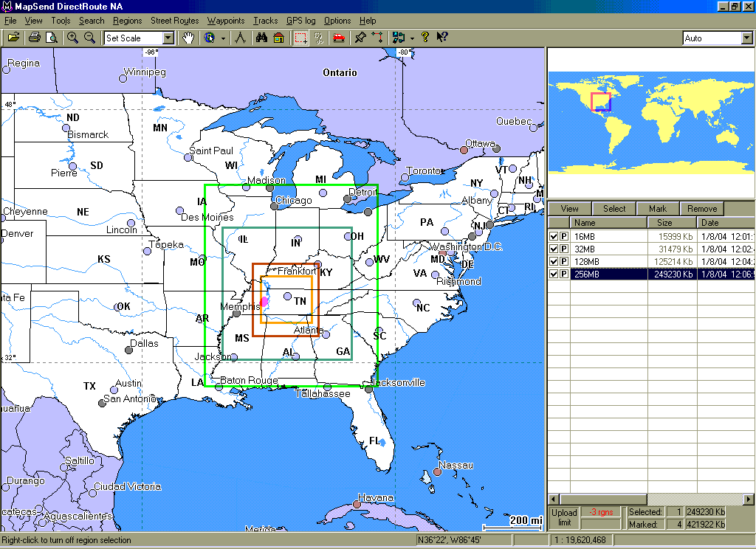Open the GPS log menu
Viewport: 756px width, 549px height.
pyautogui.click(x=301, y=21)
